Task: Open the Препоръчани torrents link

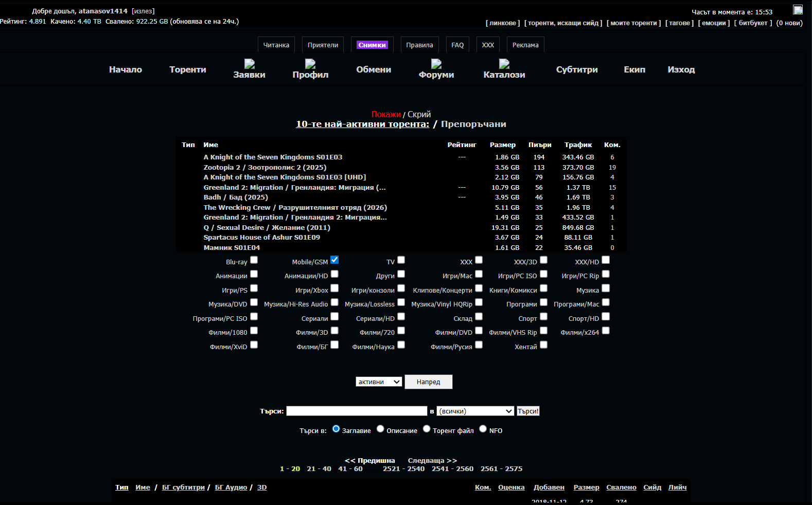Action: (473, 124)
